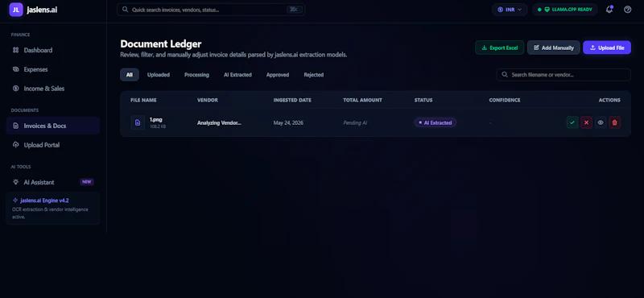Show AI Extracted documents tab

(237, 75)
